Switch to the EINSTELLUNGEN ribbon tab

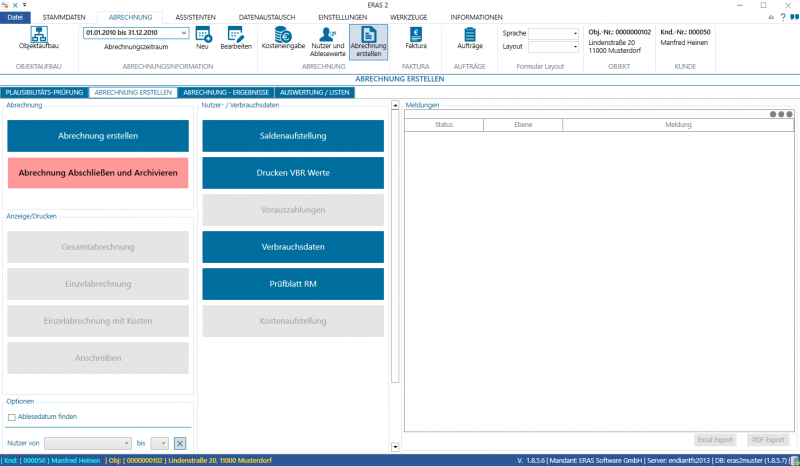[x=342, y=17]
